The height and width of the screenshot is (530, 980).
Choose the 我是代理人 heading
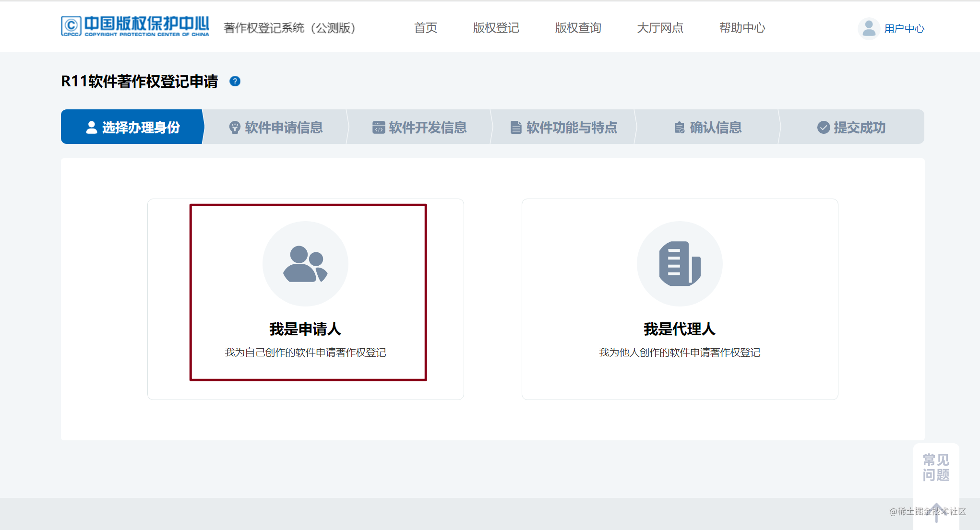coord(680,329)
